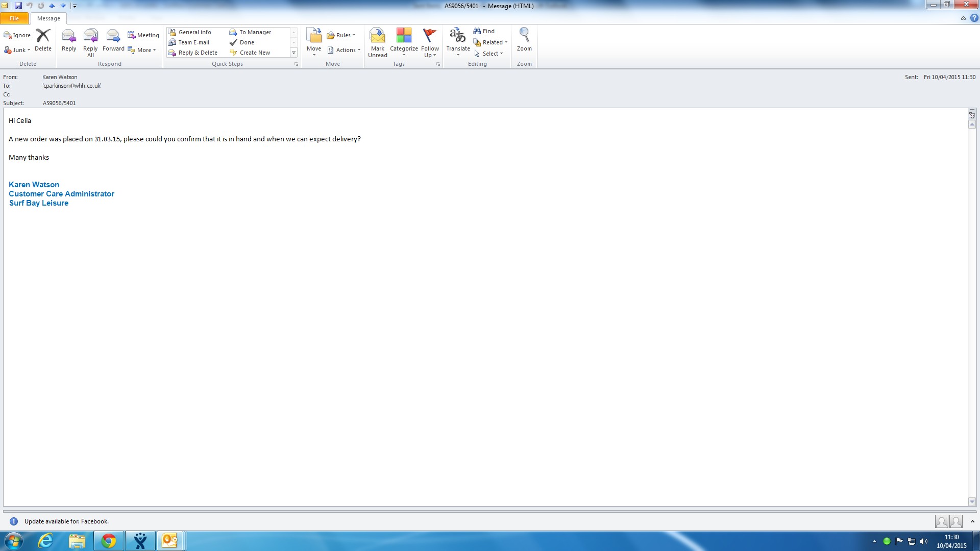The height and width of the screenshot is (551, 980).
Task: Click the Done quick step
Action: tap(247, 42)
